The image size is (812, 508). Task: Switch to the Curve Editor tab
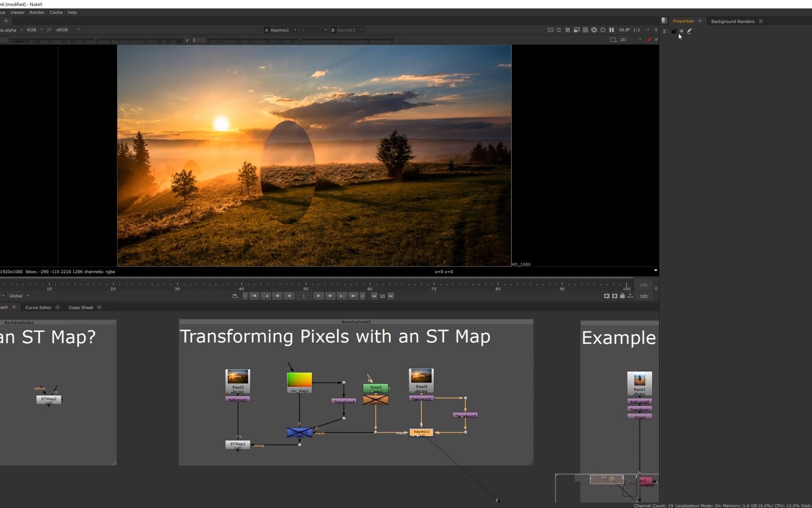[39, 308]
